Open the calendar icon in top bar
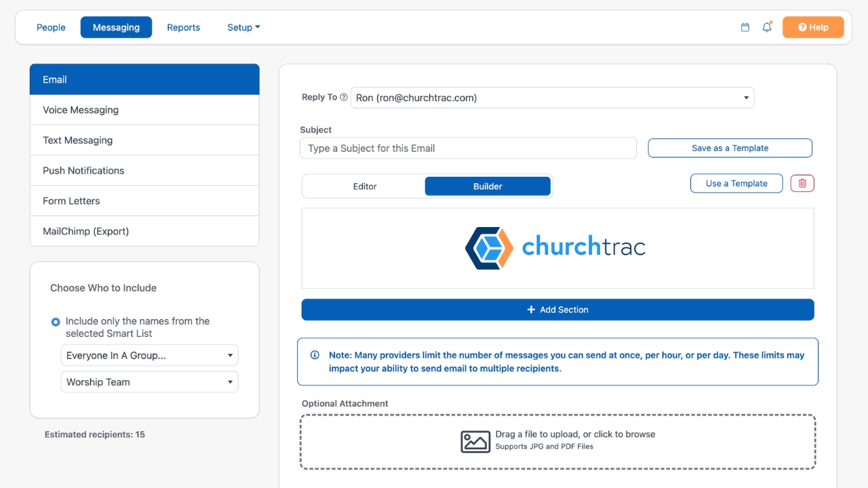 pos(745,28)
